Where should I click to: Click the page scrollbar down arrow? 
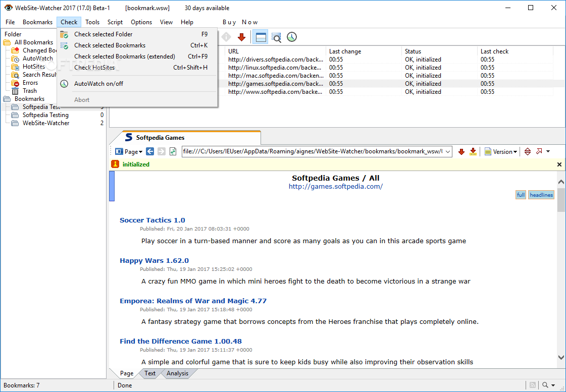tap(561, 357)
